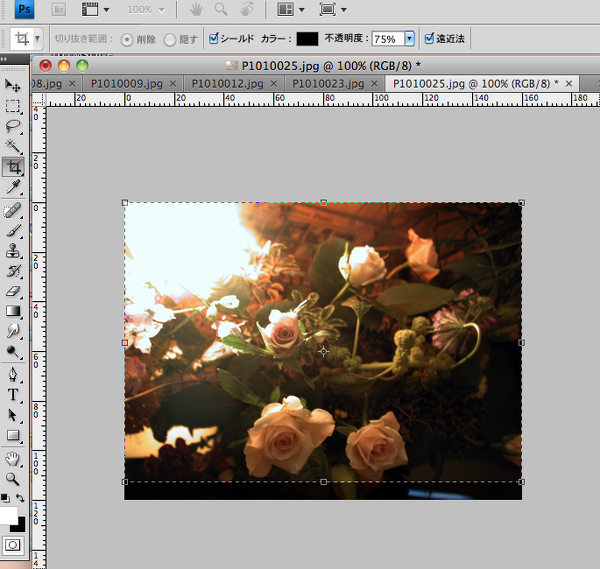Click the bottom-center crop handle
The width and height of the screenshot is (600, 569).
coord(323,482)
